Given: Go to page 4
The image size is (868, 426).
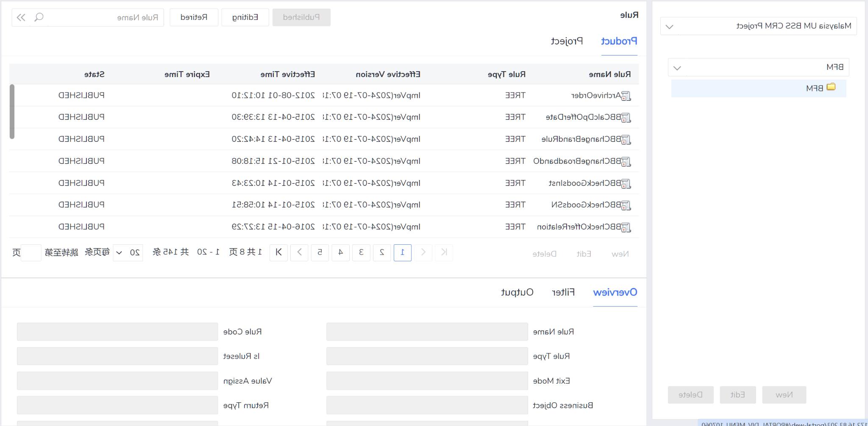Looking at the screenshot, I should point(340,252).
